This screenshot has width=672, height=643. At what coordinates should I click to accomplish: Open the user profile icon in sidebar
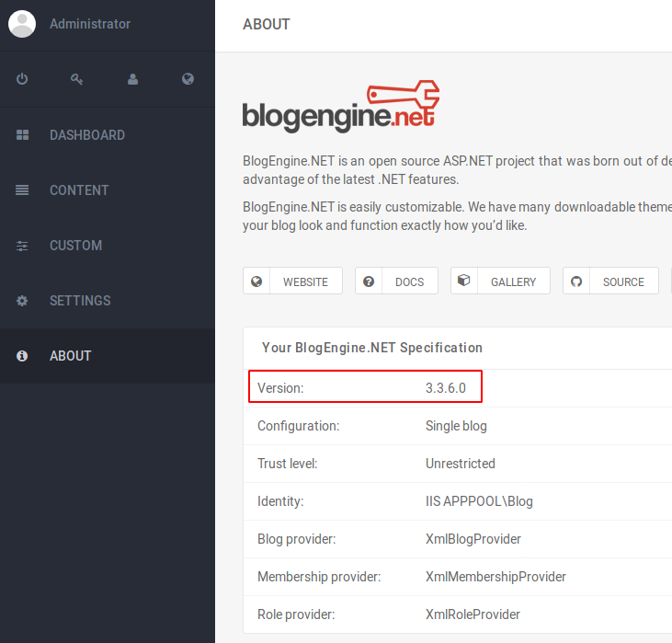[x=133, y=79]
